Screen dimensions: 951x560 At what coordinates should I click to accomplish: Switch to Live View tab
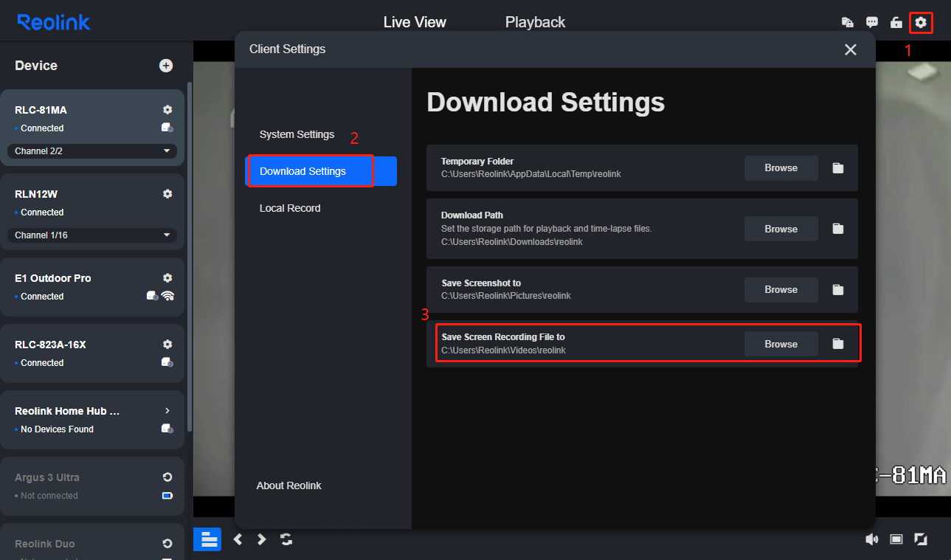415,22
